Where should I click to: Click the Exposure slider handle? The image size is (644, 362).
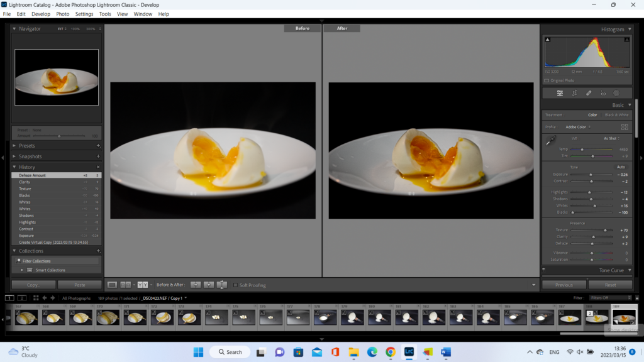pos(591,174)
